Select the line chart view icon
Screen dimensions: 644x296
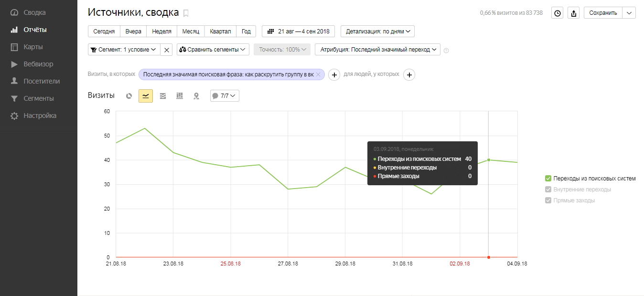click(x=146, y=96)
